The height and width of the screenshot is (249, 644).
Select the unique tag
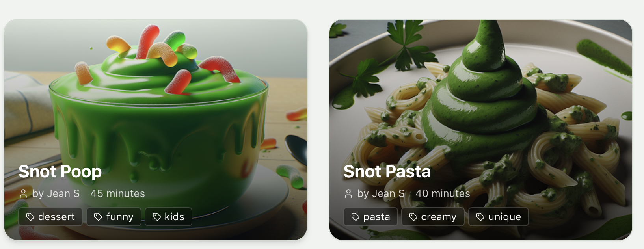[x=499, y=217]
